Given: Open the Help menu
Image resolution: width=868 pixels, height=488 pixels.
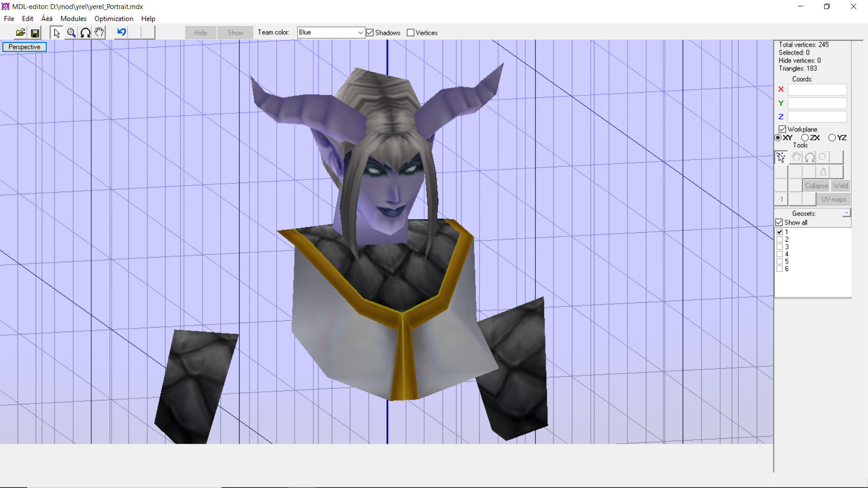Looking at the screenshot, I should coord(148,19).
